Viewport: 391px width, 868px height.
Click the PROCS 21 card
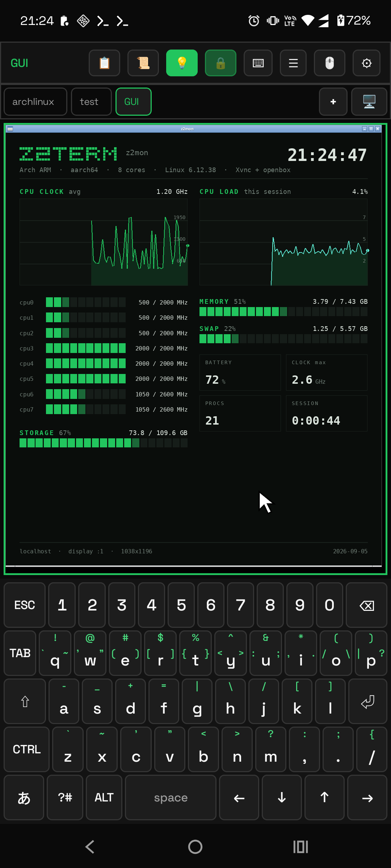click(240, 413)
